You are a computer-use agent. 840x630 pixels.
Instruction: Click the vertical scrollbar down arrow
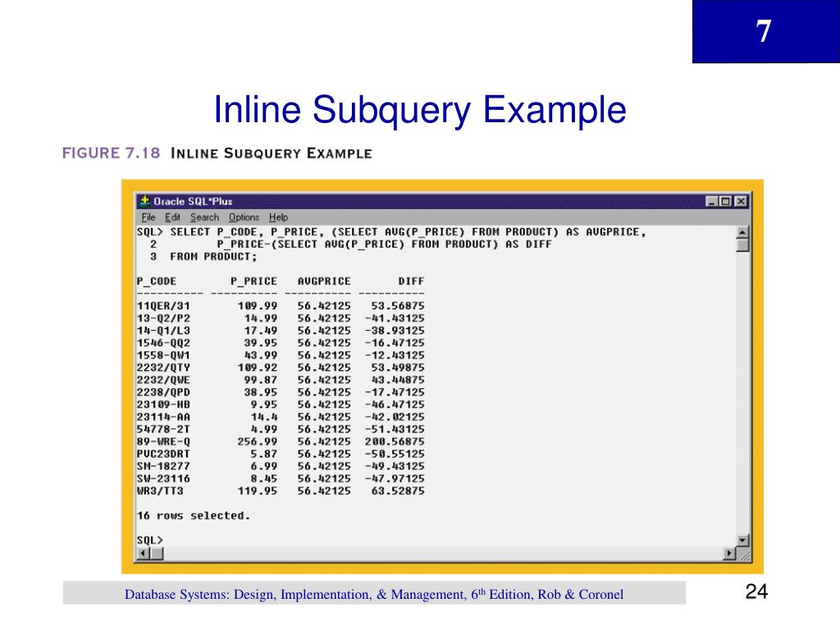click(x=742, y=541)
